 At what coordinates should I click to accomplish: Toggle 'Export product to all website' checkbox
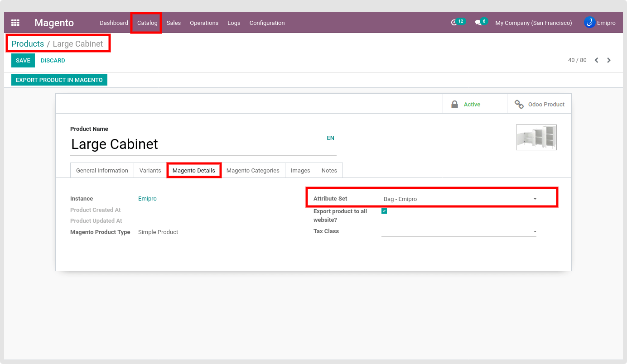coord(384,211)
